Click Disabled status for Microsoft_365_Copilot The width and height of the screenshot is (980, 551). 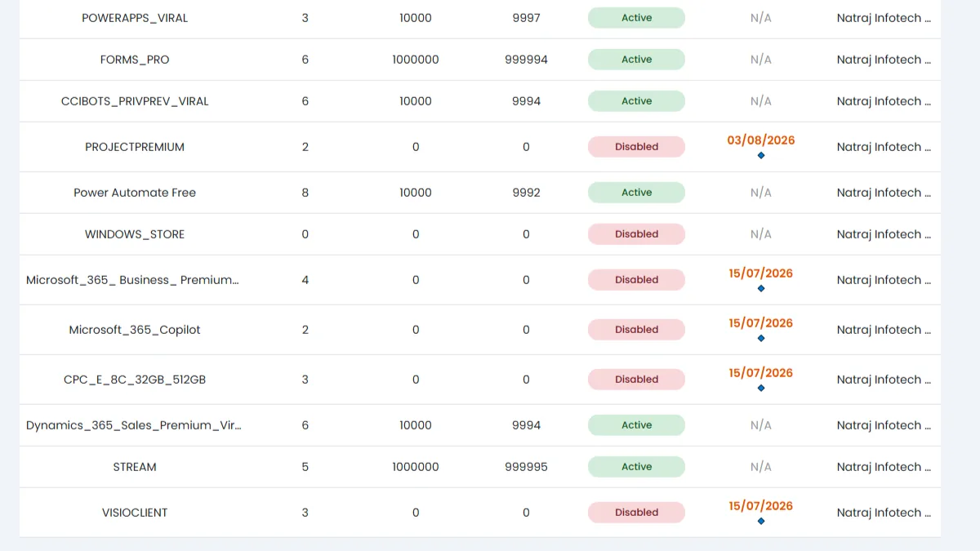636,330
